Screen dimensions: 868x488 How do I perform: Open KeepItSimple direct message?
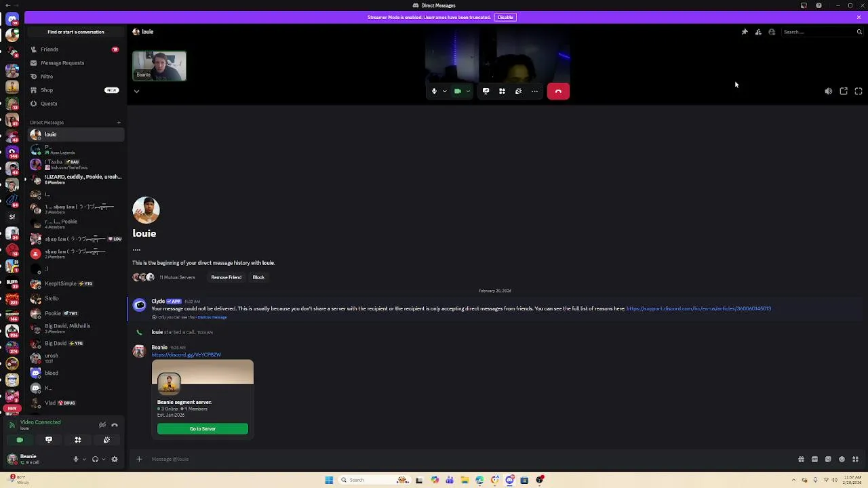(x=75, y=284)
